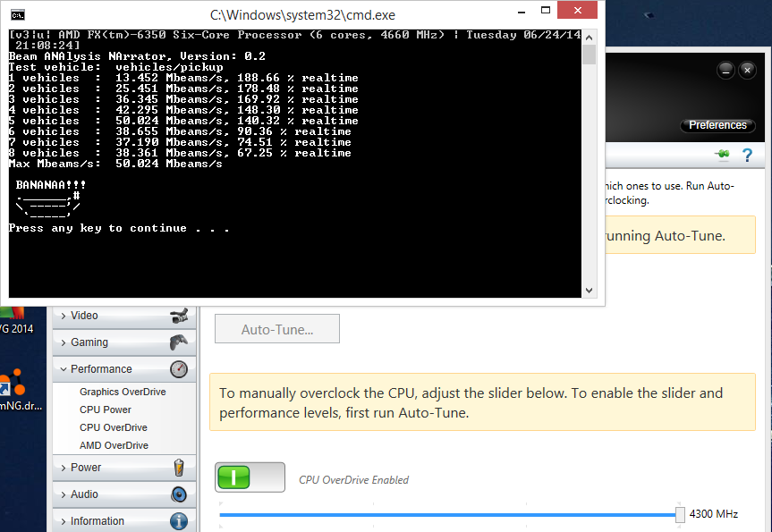Click 'Test vehicle: vehicles/pickup' line
Viewport: 772px width, 532px height.
(x=115, y=67)
